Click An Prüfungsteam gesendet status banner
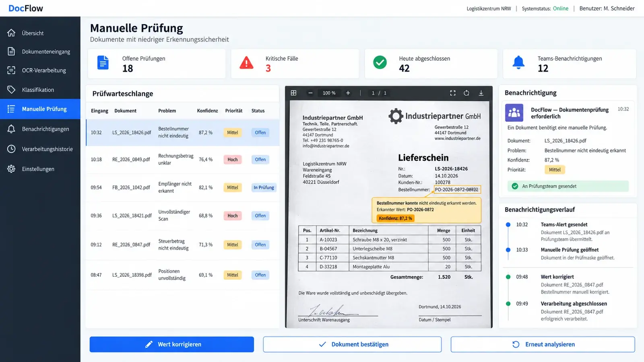 tap(568, 186)
